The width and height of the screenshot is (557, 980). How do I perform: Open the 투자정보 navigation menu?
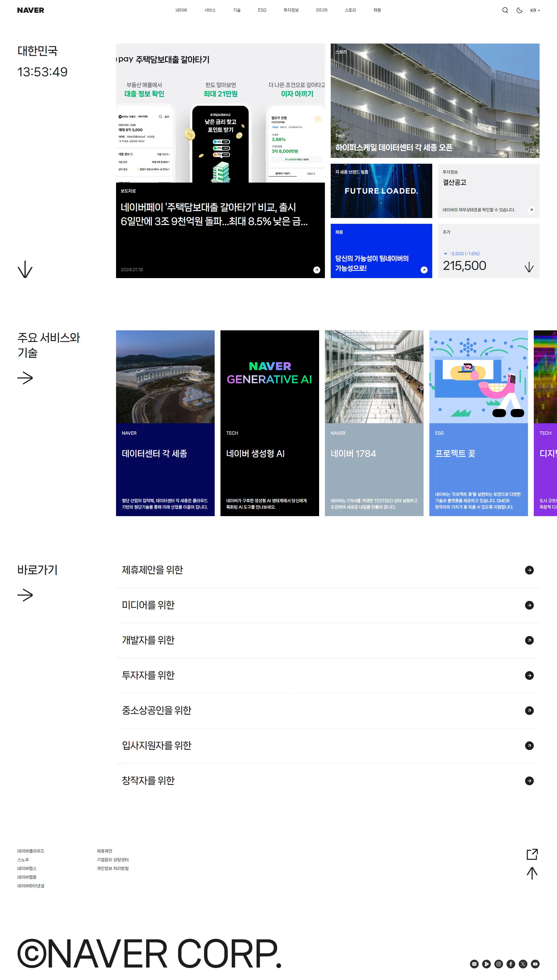coord(291,10)
